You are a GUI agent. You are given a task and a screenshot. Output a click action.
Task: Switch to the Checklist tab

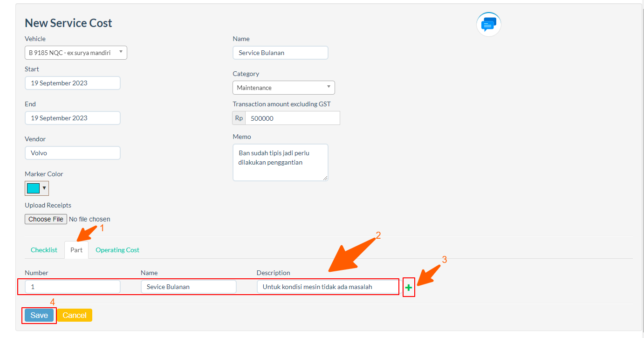[x=44, y=250]
